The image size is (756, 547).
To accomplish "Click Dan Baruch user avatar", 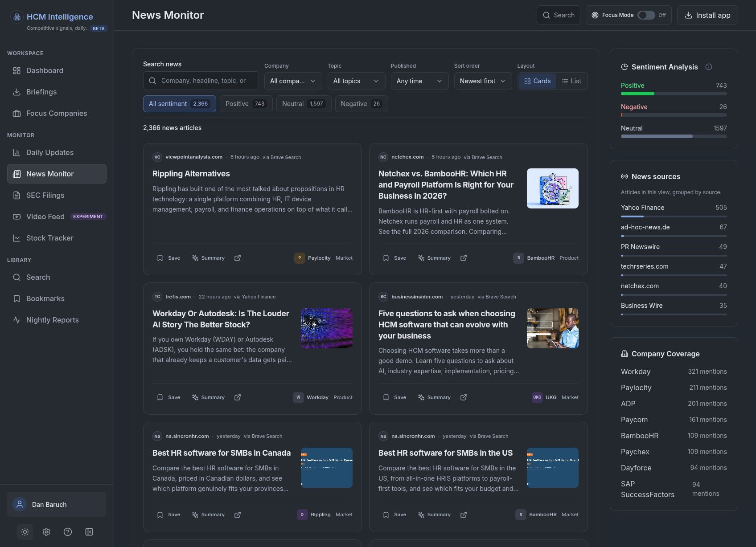I will (x=20, y=504).
